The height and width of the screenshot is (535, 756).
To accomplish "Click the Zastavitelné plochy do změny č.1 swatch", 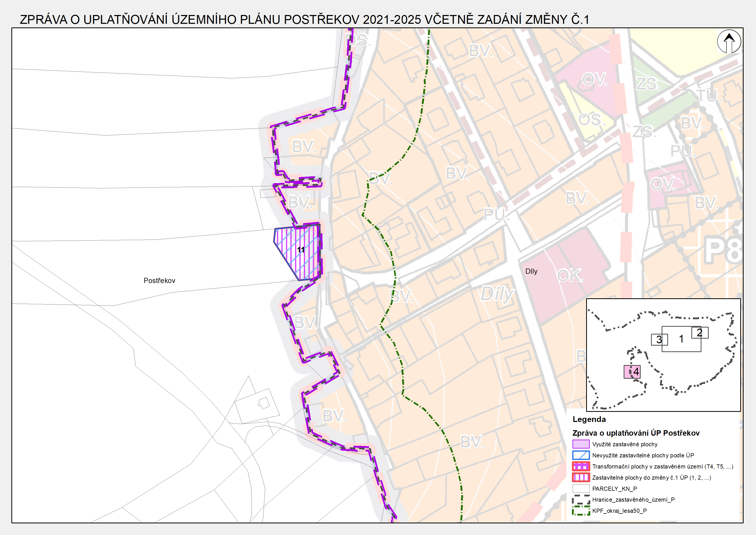I will pyautogui.click(x=581, y=477).
